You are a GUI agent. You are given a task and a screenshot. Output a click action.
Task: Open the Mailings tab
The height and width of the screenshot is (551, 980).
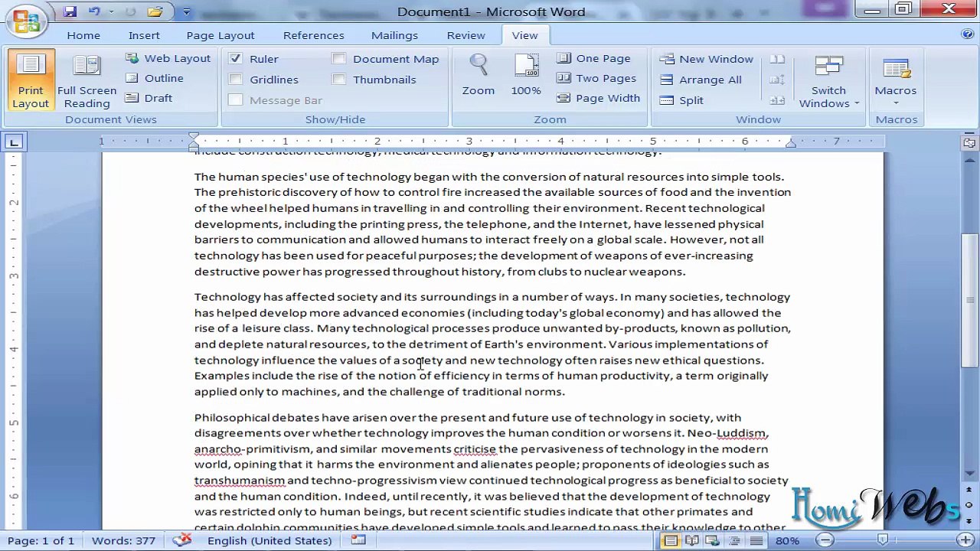[394, 35]
